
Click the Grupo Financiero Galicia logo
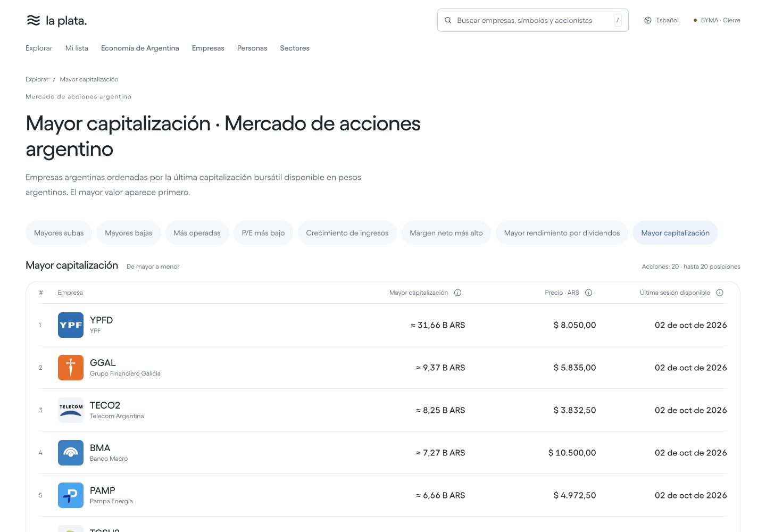point(71,368)
